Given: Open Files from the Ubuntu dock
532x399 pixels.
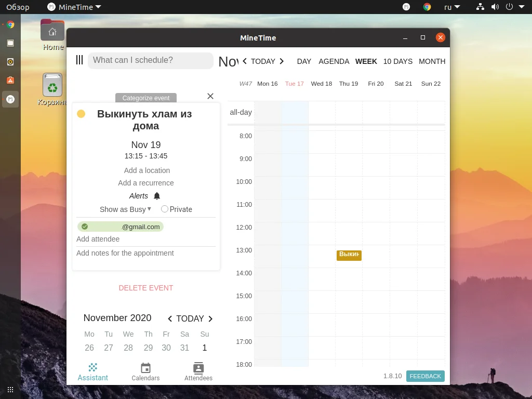Looking at the screenshot, I should coord(10,43).
